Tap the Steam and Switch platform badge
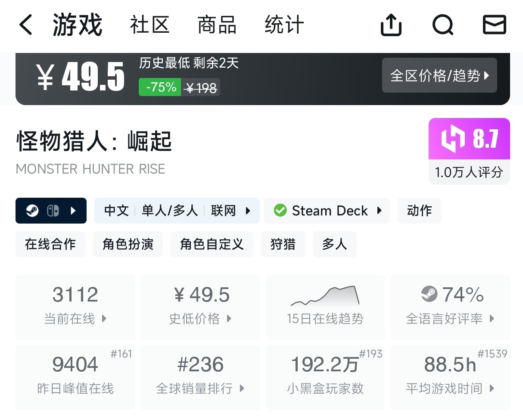 51,211
